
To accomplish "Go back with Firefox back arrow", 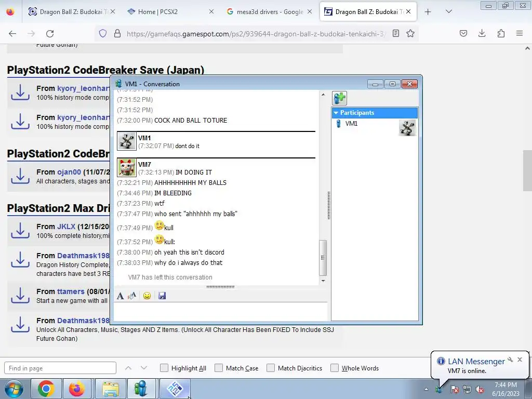I will [x=12, y=33].
